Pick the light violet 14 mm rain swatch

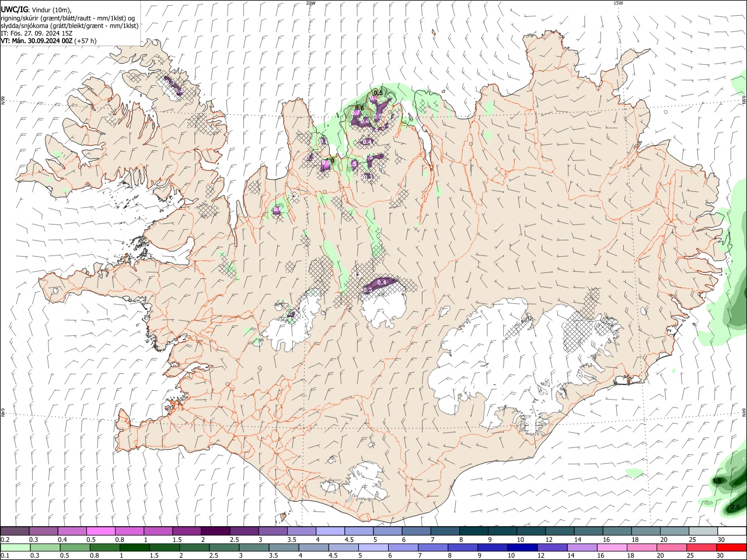(x=582, y=547)
